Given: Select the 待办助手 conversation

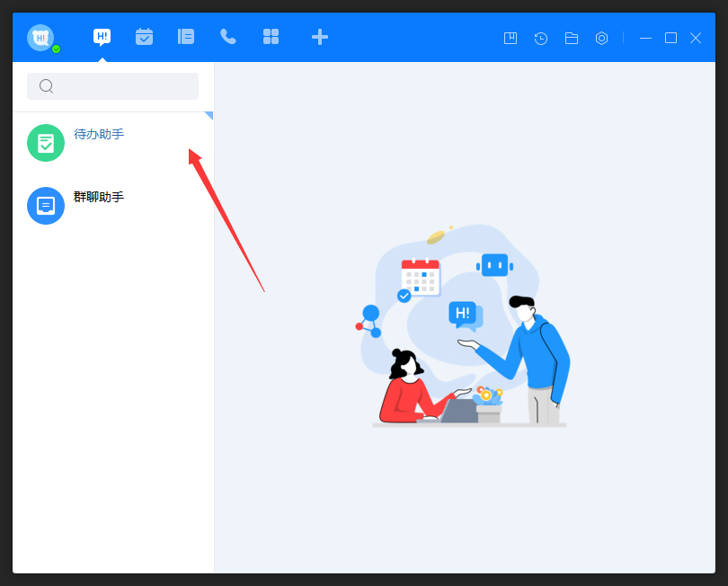Looking at the screenshot, I should 112,142.
